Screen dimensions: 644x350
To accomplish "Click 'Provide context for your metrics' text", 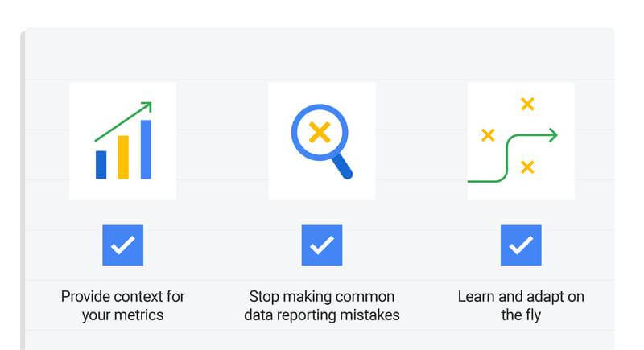I will 123,306.
